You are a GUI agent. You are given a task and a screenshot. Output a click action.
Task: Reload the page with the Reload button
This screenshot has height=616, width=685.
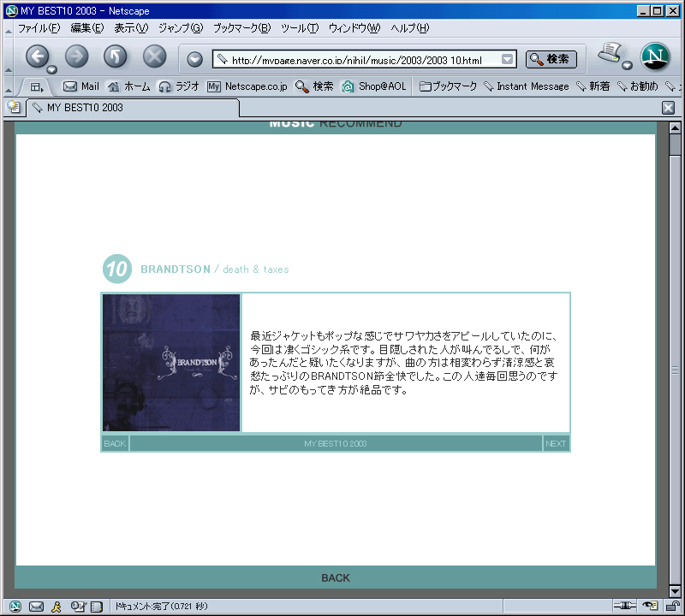tap(116, 56)
